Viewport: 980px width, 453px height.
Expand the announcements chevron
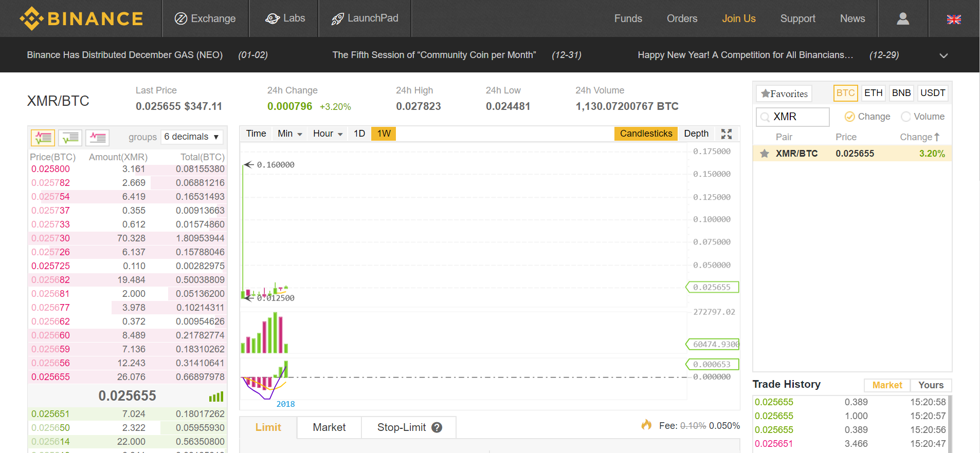(943, 55)
